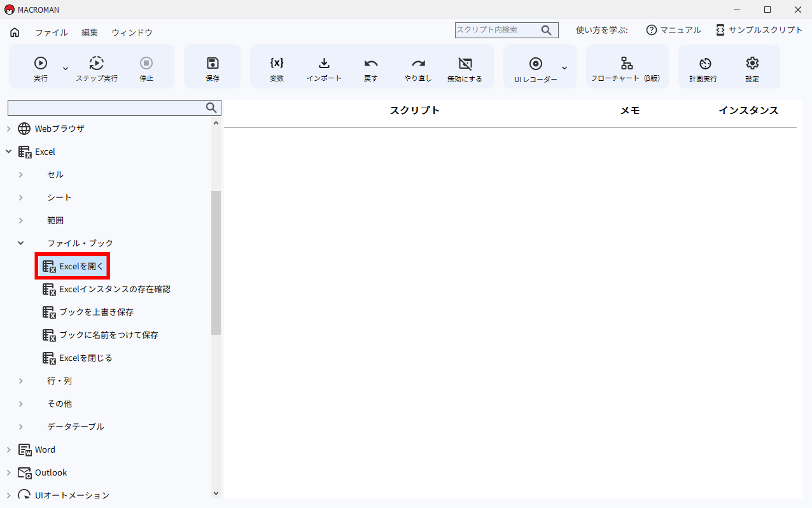The height and width of the screenshot is (508, 812).
Task: Click the magnifier in script search box
Action: click(546, 30)
